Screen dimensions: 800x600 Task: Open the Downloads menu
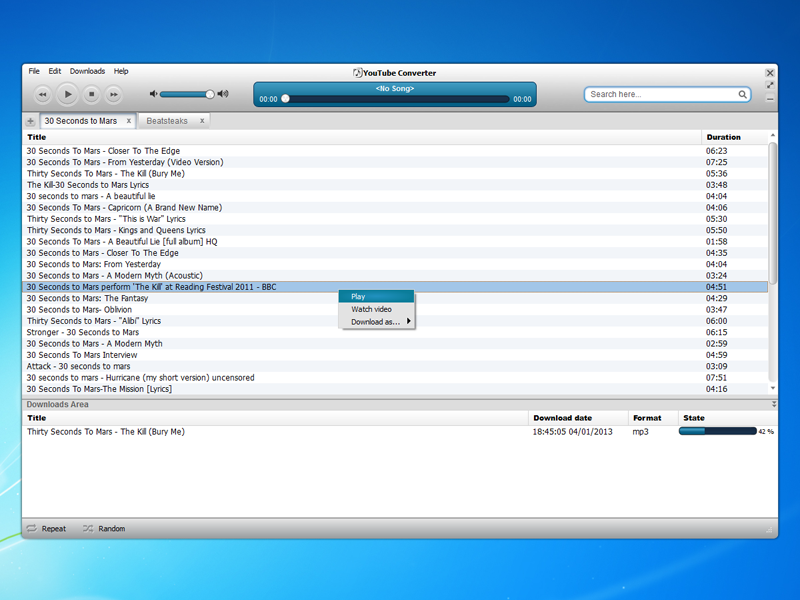(x=87, y=71)
